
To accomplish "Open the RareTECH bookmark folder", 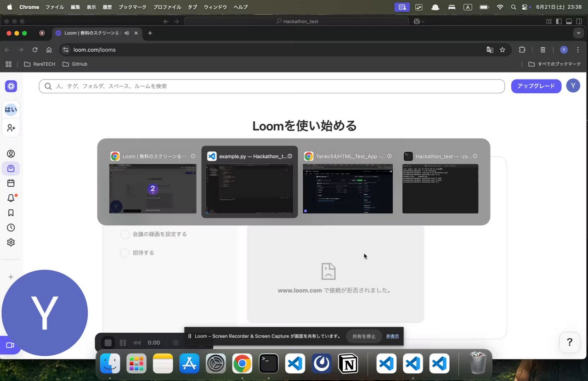I will 40,64.
